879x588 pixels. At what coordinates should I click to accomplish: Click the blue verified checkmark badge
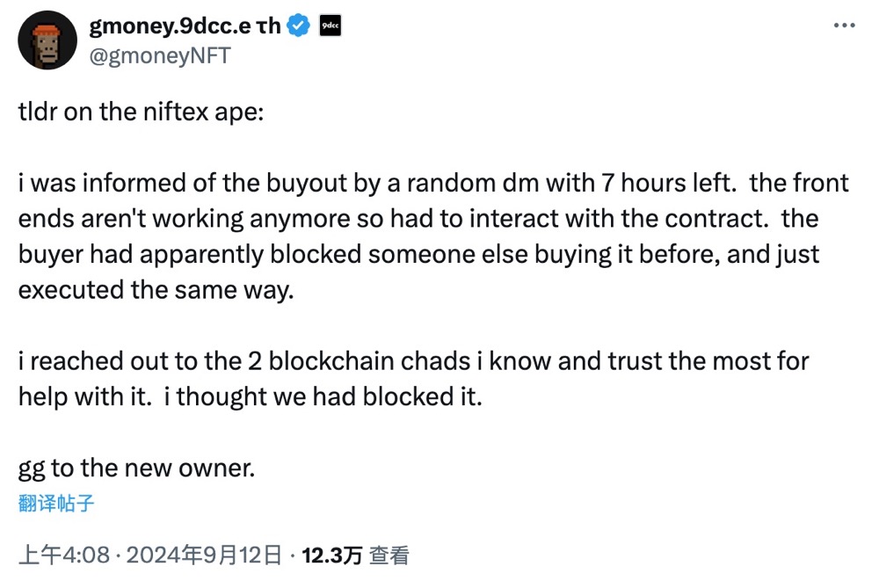point(299,27)
